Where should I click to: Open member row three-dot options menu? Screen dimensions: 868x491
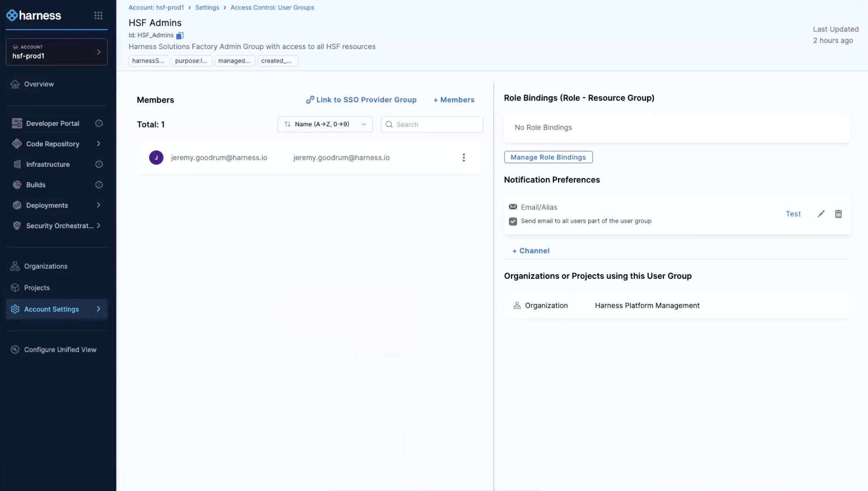tap(463, 157)
